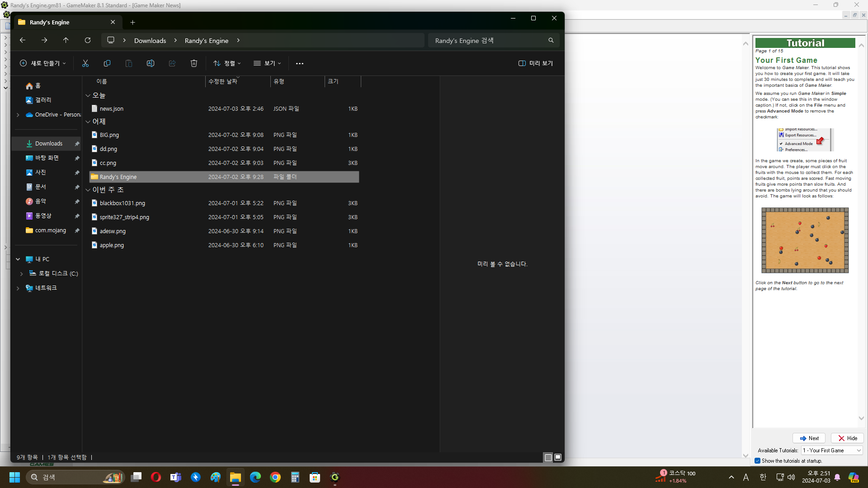Viewport: 868px width, 488px height.
Task: Click the Randy's Engine search field
Action: click(488, 40)
